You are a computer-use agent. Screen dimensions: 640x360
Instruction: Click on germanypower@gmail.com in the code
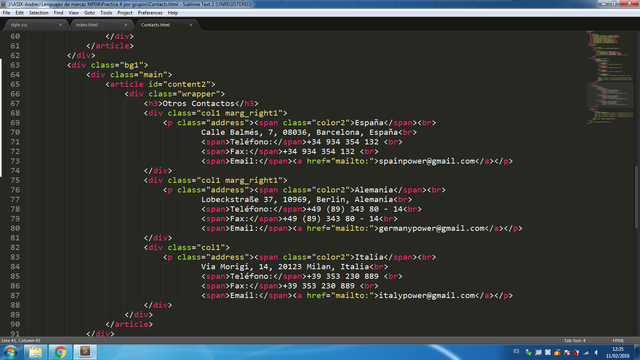pos(431,228)
